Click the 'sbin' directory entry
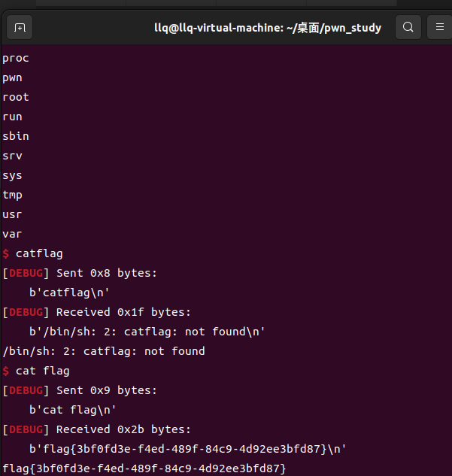 (x=16, y=136)
